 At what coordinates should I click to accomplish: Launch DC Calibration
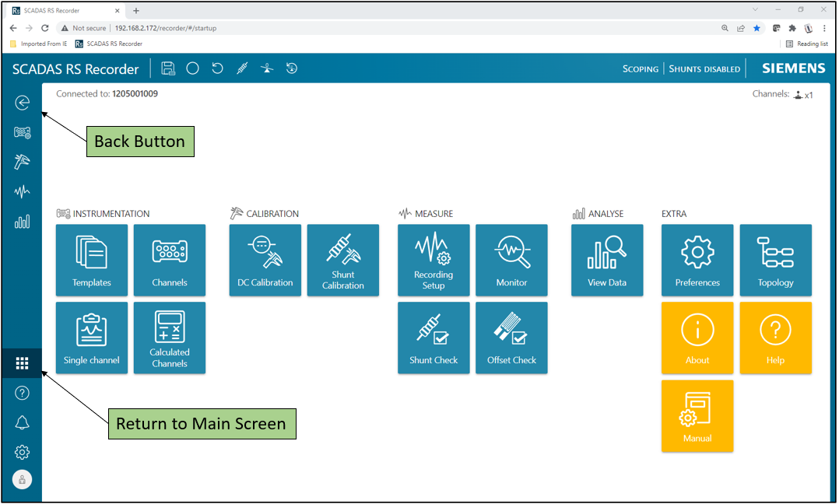[265, 260]
